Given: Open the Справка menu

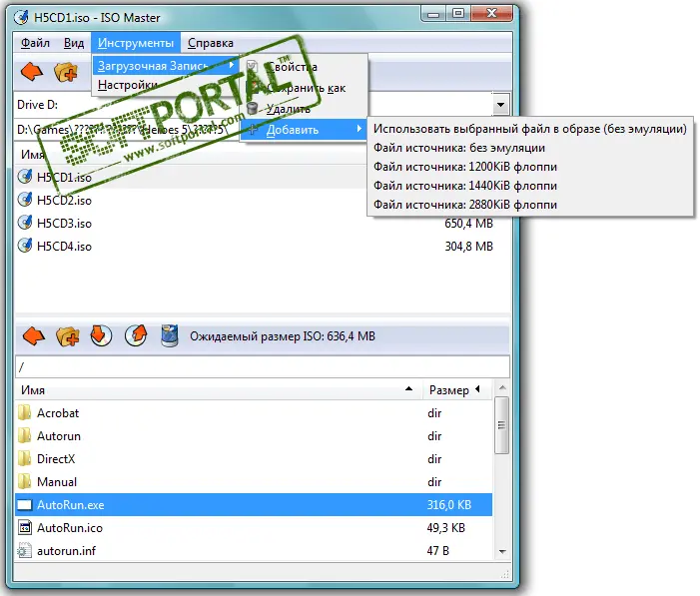Looking at the screenshot, I should coord(211,43).
